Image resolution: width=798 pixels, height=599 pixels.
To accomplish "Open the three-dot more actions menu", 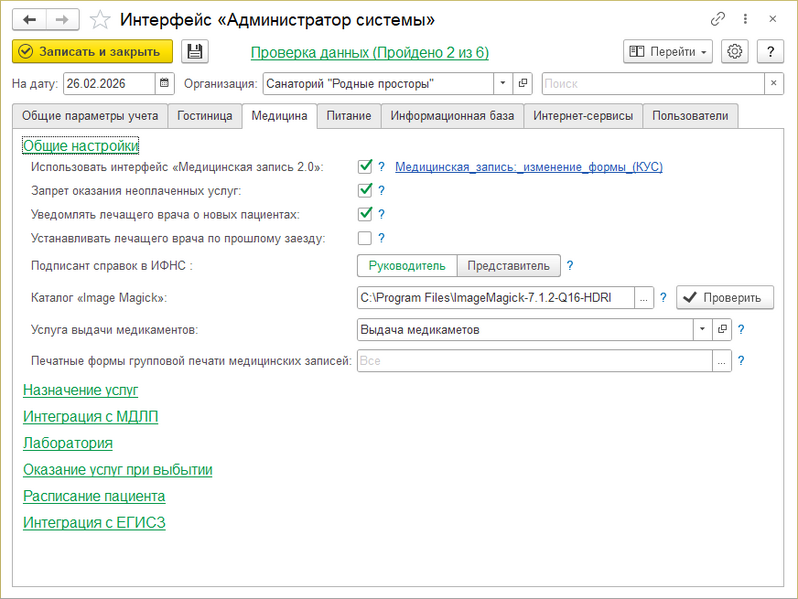I will click(745, 19).
